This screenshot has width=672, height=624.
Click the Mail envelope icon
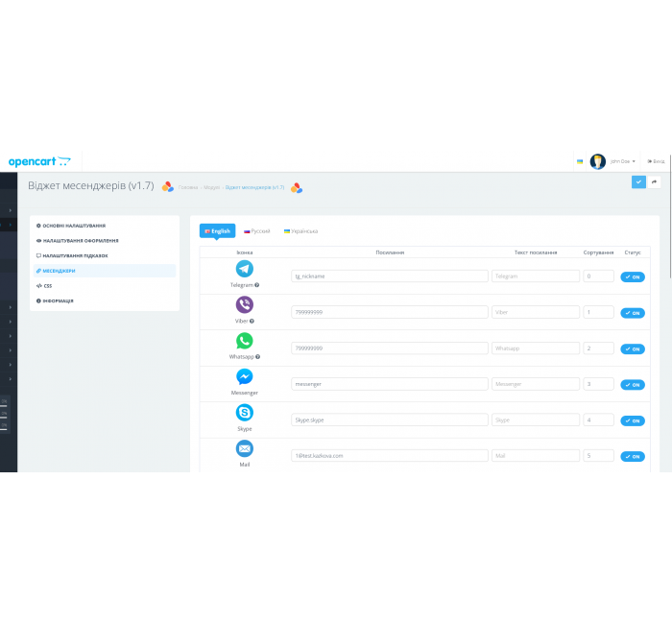244,448
